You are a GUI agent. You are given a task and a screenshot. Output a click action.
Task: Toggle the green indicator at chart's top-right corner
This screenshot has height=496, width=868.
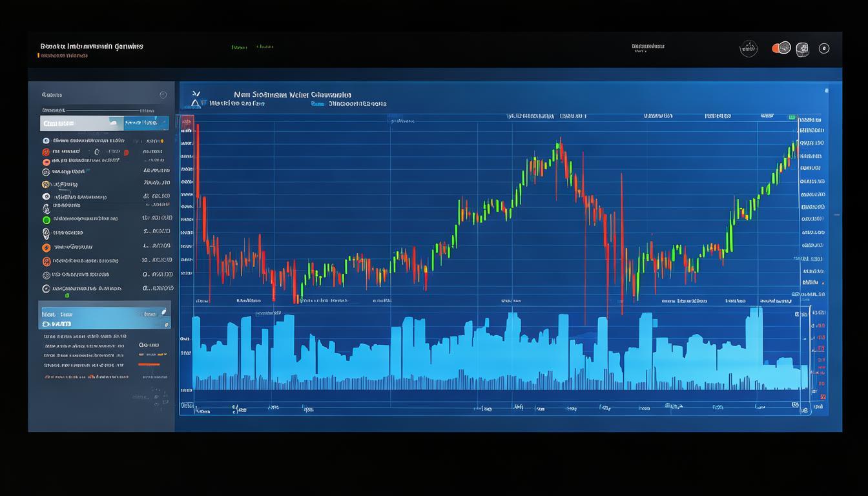point(792,117)
